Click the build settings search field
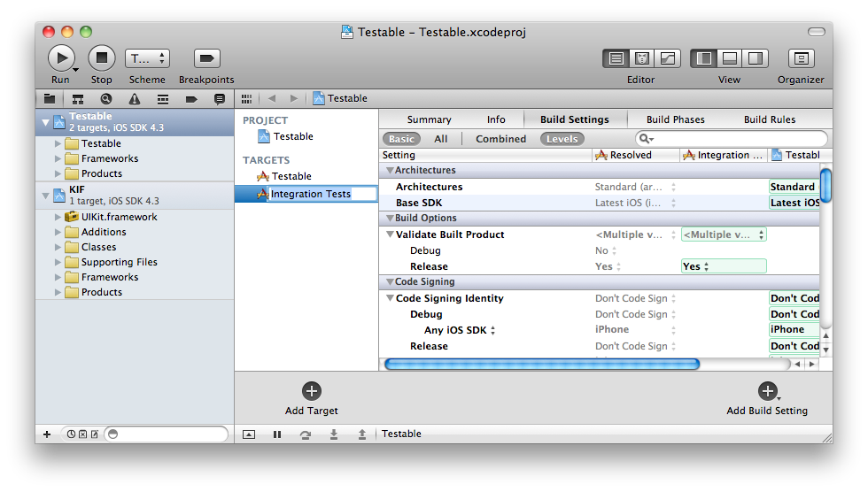Image resolution: width=868 pixels, height=492 pixels. tap(732, 139)
